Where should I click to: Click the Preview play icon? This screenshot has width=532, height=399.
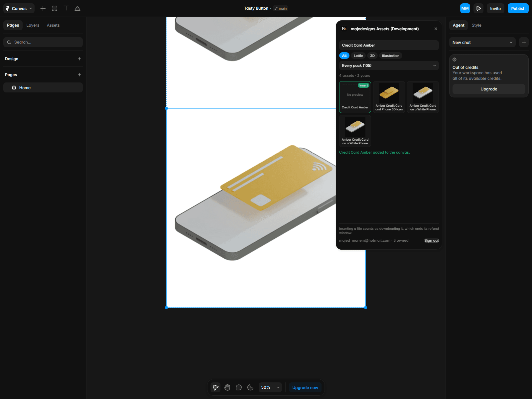pyautogui.click(x=478, y=8)
